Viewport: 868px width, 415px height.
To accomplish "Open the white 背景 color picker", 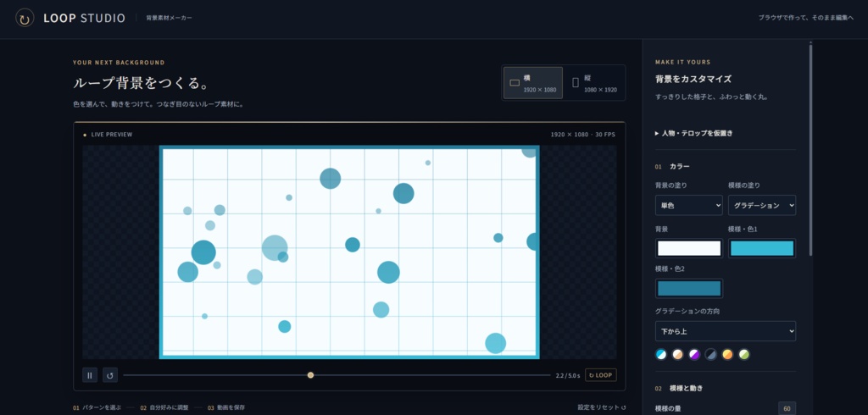I will pos(688,248).
